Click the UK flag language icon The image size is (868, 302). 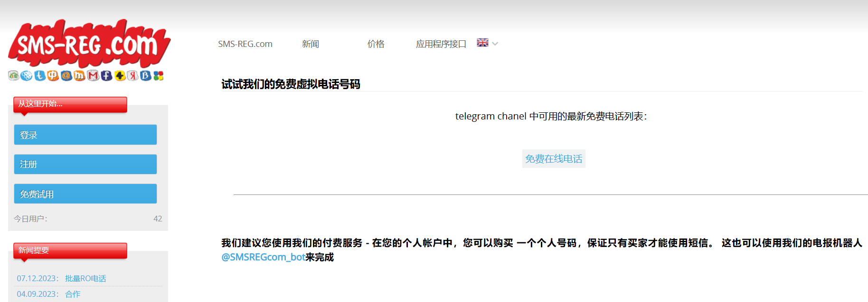[x=482, y=43]
